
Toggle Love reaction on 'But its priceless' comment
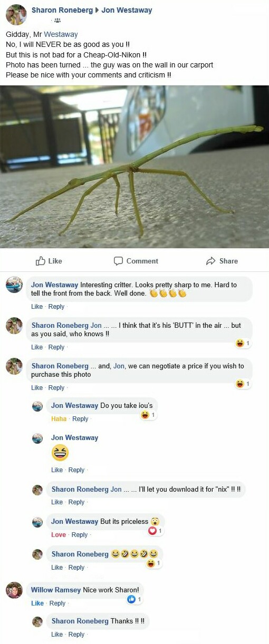pyautogui.click(x=59, y=535)
